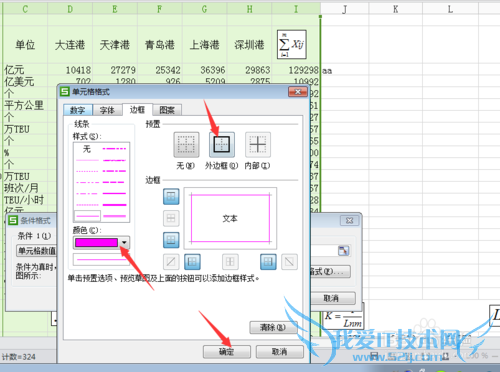
Task: Click 取消 in the 条件格式 dialog
Action: [x=332, y=298]
